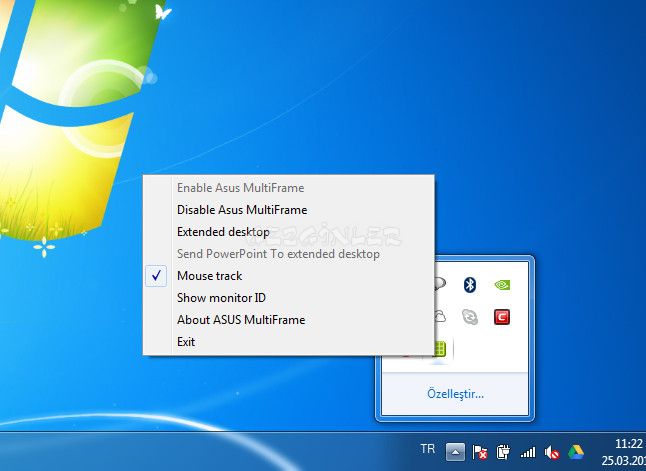
Task: Select Show monitor ID
Action: [221, 298]
